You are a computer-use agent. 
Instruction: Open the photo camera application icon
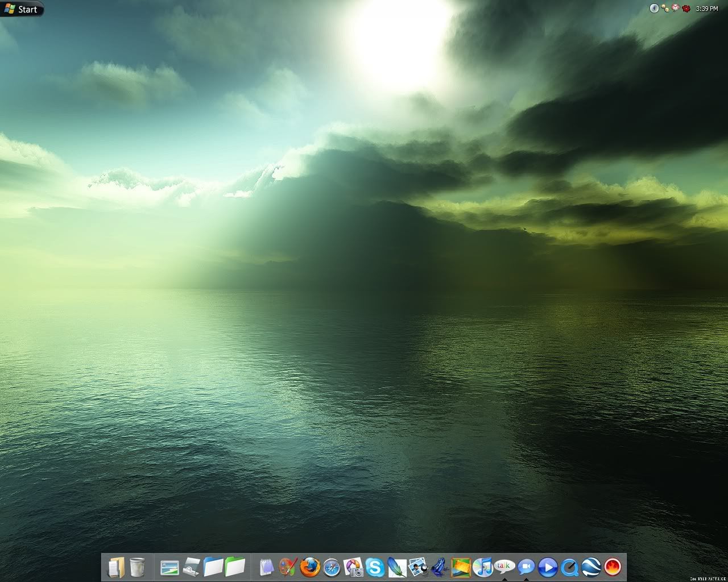353,567
